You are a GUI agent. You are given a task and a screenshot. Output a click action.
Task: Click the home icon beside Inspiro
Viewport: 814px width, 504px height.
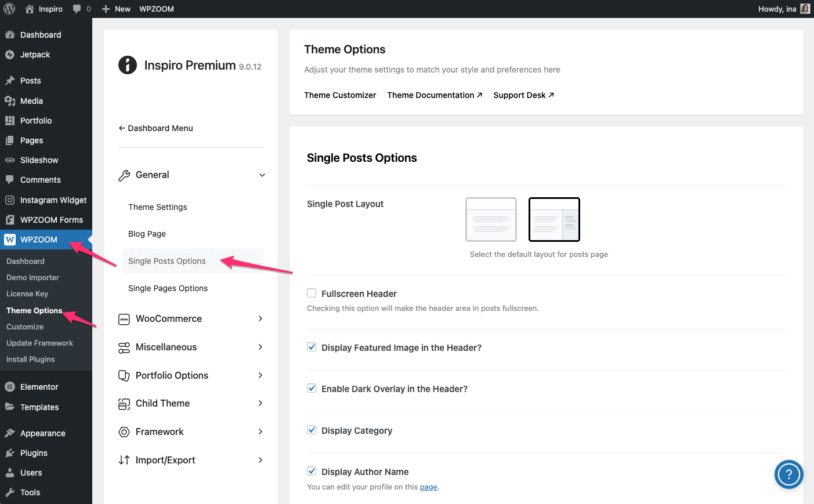click(x=30, y=9)
